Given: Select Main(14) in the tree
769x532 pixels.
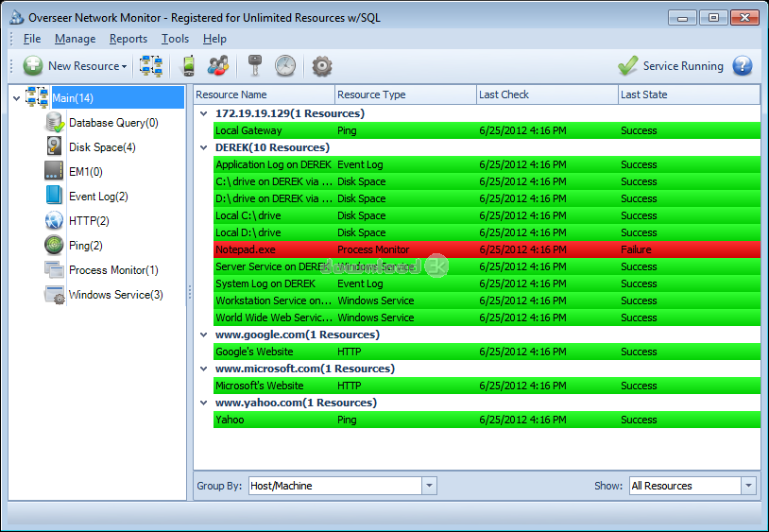Looking at the screenshot, I should coord(118,97).
